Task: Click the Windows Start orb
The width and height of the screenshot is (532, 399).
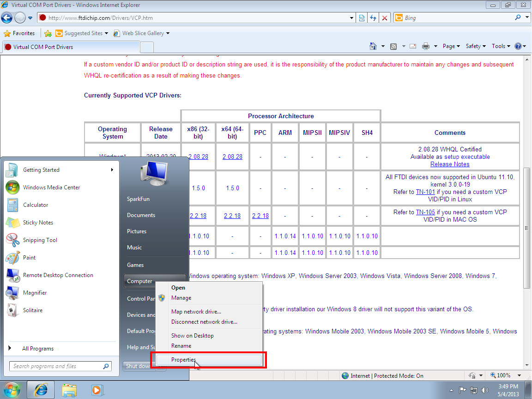Action: tap(12, 389)
